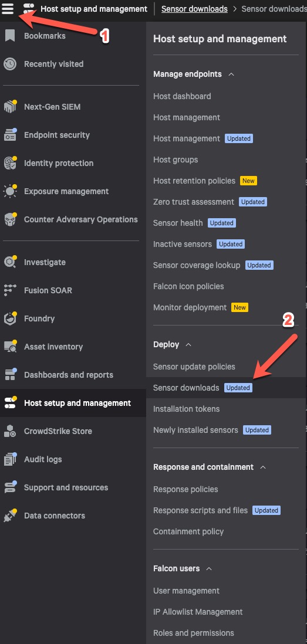Viewport: 307px width, 644px height.
Task: Open Zero trust assessment
Action: (x=194, y=202)
